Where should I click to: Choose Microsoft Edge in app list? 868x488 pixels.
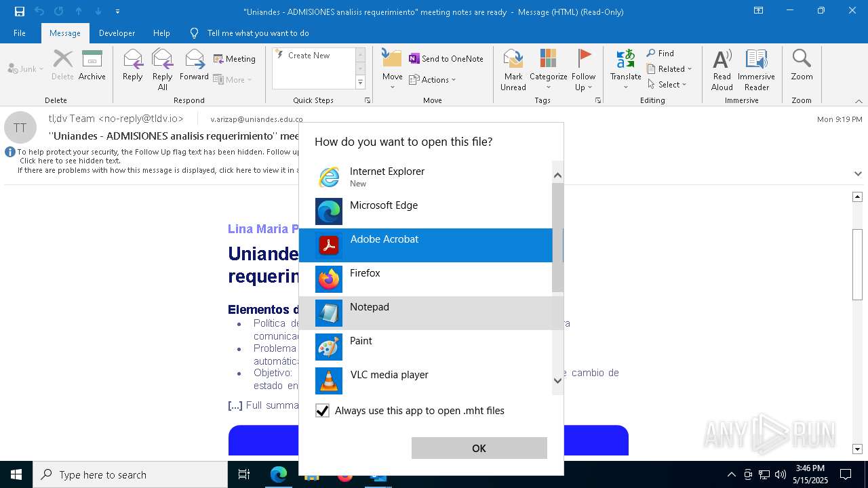click(426, 211)
